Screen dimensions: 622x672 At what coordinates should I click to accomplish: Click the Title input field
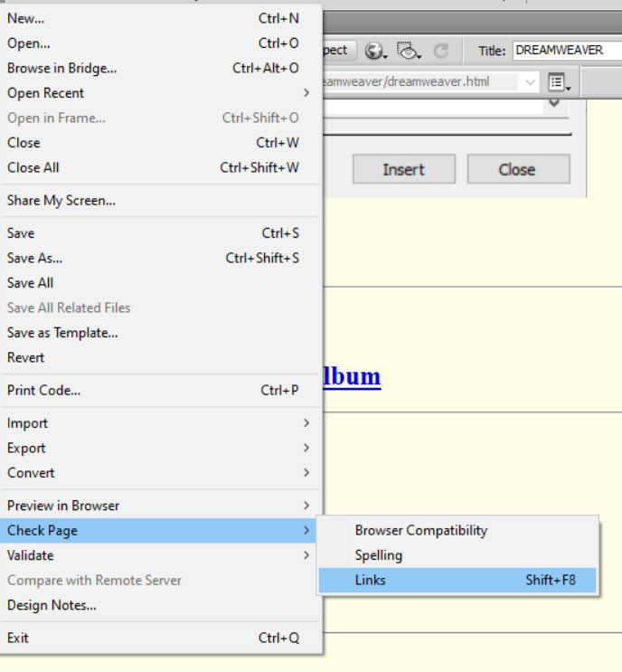click(x=565, y=51)
